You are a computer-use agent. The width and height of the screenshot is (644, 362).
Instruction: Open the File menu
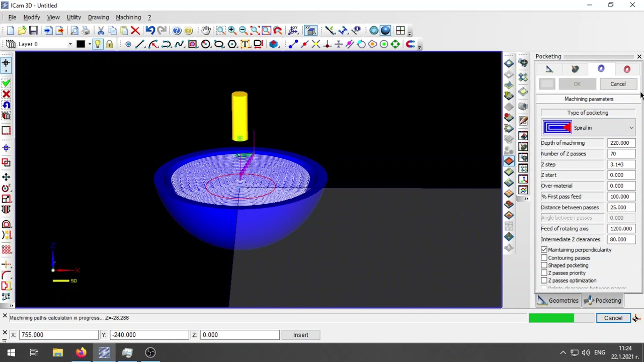pyautogui.click(x=12, y=17)
